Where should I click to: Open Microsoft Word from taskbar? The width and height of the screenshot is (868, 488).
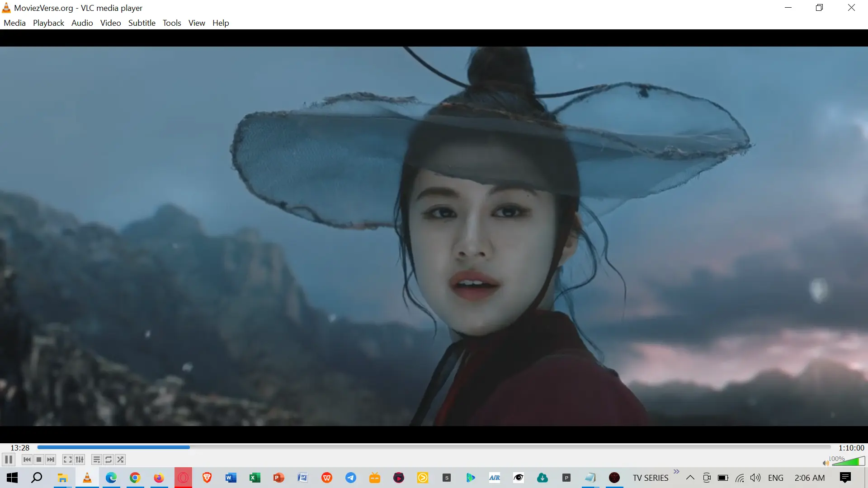point(231,478)
